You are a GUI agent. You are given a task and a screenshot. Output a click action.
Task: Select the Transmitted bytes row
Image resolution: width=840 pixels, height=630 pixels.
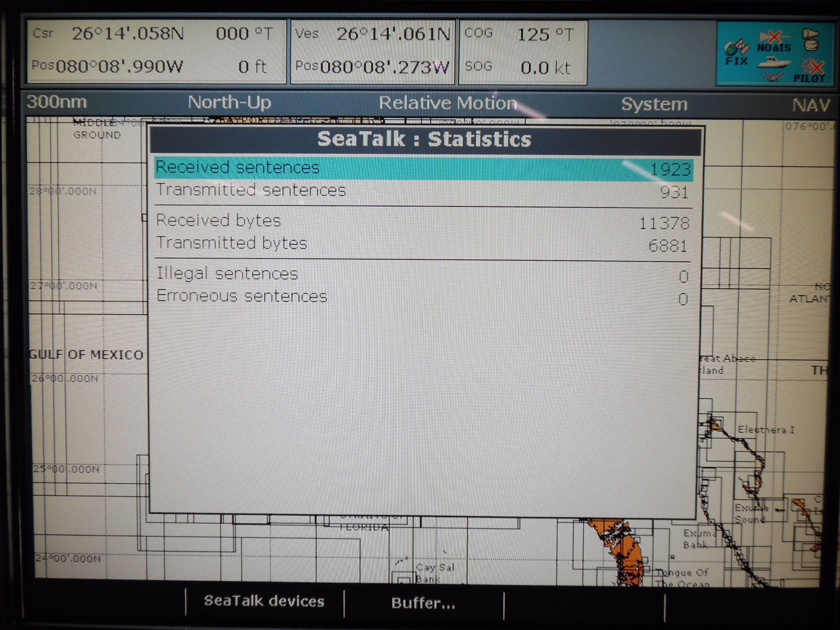(423, 244)
